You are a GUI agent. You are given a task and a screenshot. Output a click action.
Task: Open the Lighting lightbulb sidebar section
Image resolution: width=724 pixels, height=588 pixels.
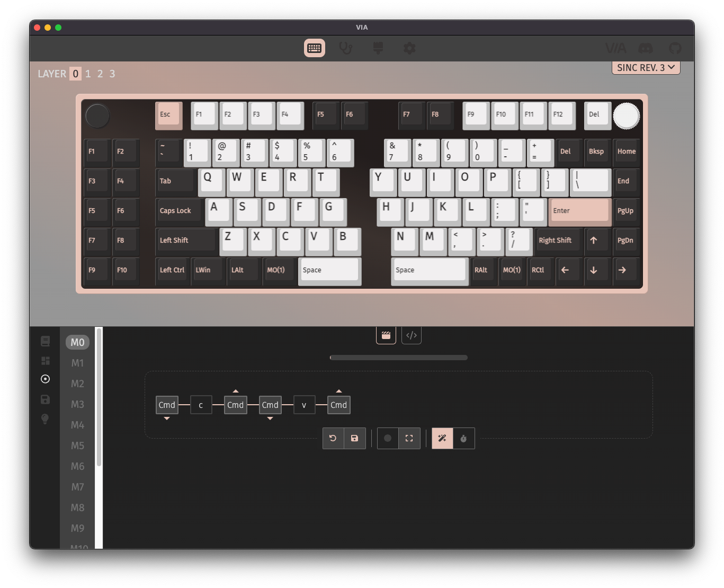pos(46,419)
